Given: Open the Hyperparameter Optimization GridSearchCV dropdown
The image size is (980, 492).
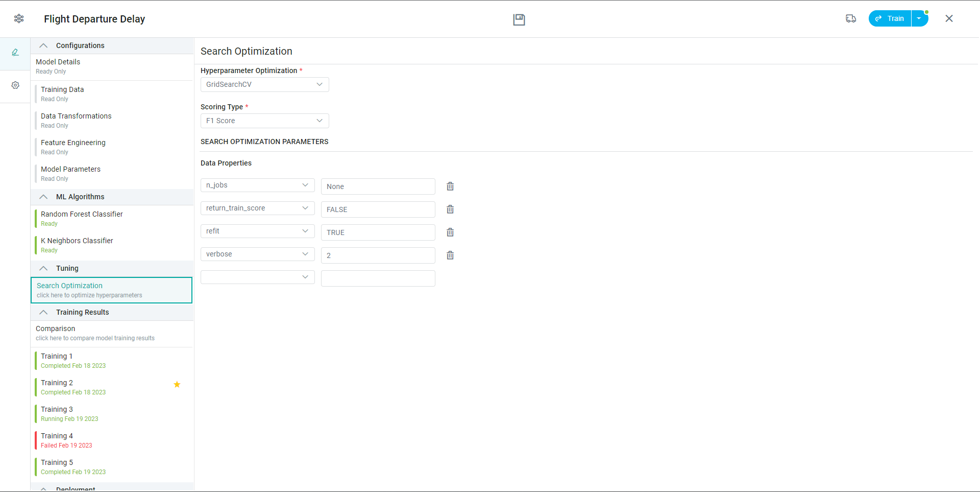Looking at the screenshot, I should click(x=264, y=85).
